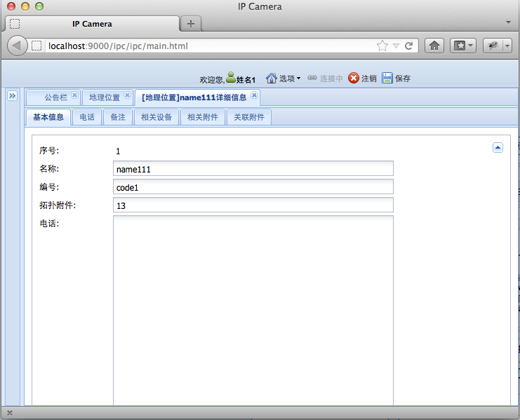Close the 地理位置 tab
The image size is (520, 420).
pyautogui.click(x=127, y=95)
